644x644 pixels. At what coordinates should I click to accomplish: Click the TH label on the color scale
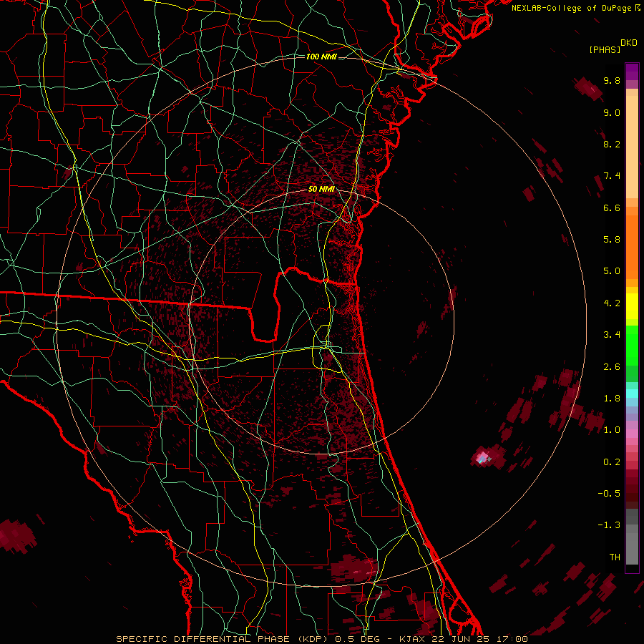[x=615, y=557]
